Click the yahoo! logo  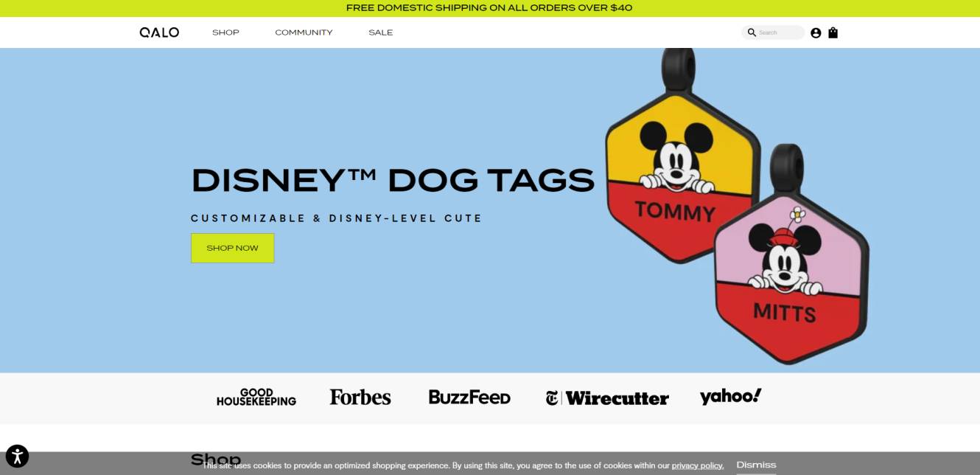click(x=730, y=396)
